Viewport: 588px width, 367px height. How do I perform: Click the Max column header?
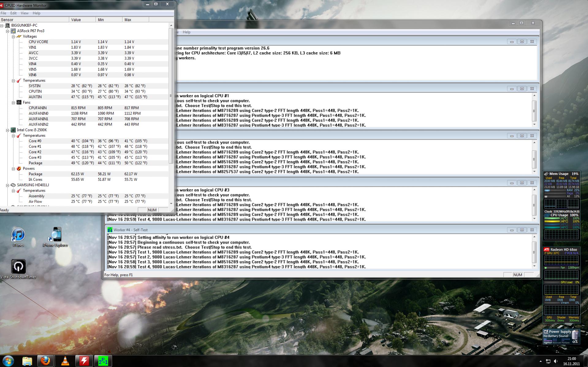[x=136, y=20]
